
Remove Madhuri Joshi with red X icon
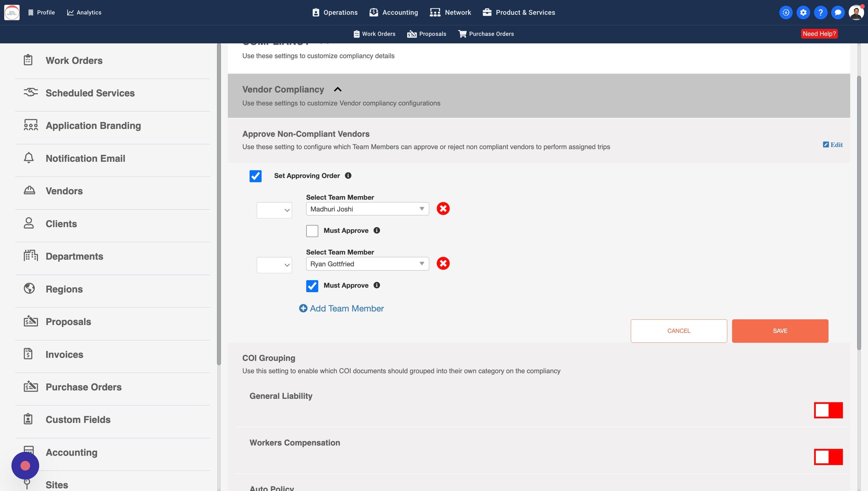(443, 209)
